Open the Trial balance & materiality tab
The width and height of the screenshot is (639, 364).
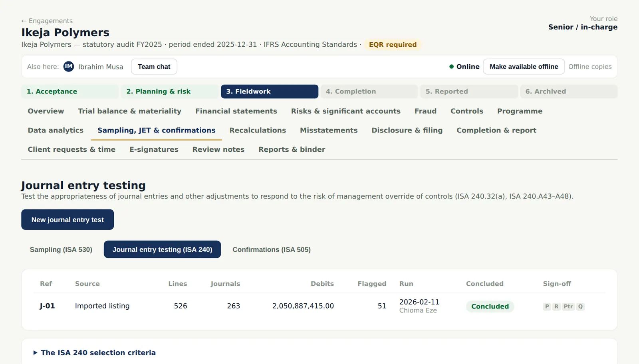pyautogui.click(x=129, y=111)
